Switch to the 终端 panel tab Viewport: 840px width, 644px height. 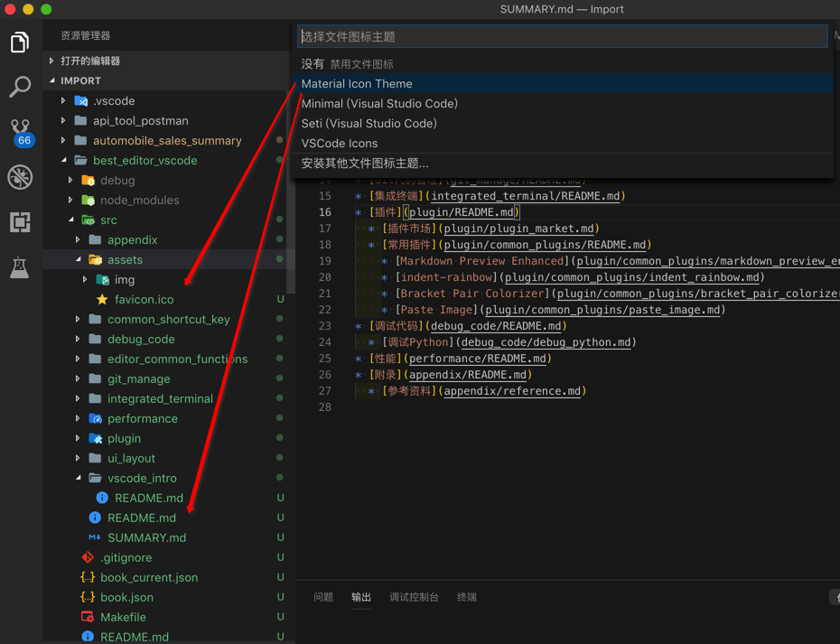[467, 597]
